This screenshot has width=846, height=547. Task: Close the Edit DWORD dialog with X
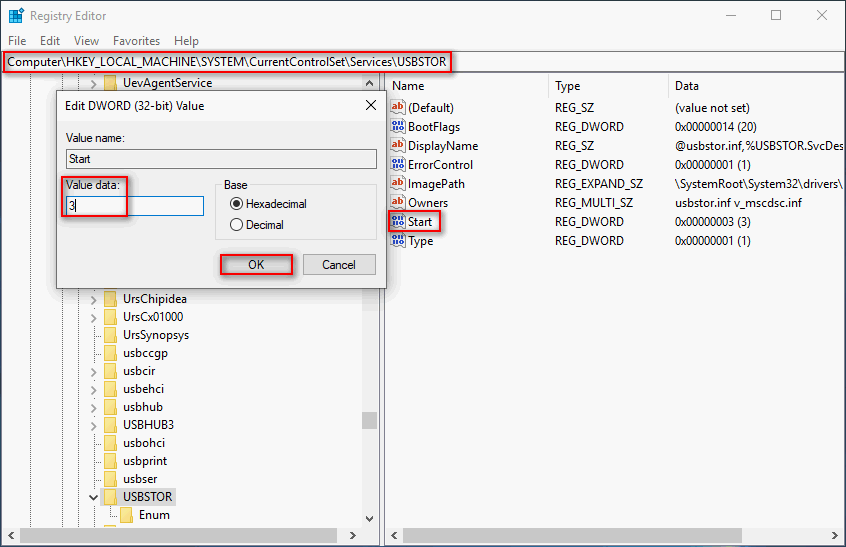coord(371,105)
